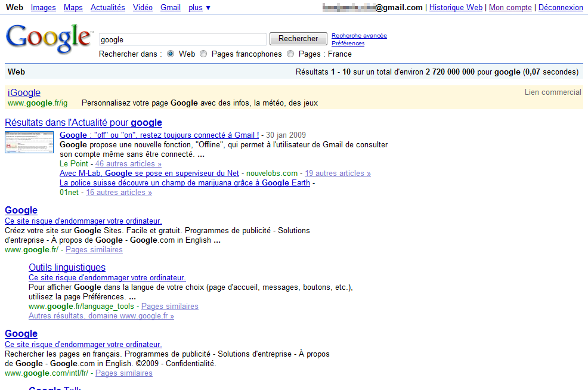Viewport: 588px width, 390px height.
Task: Select the Web radio button
Action: 171,54
